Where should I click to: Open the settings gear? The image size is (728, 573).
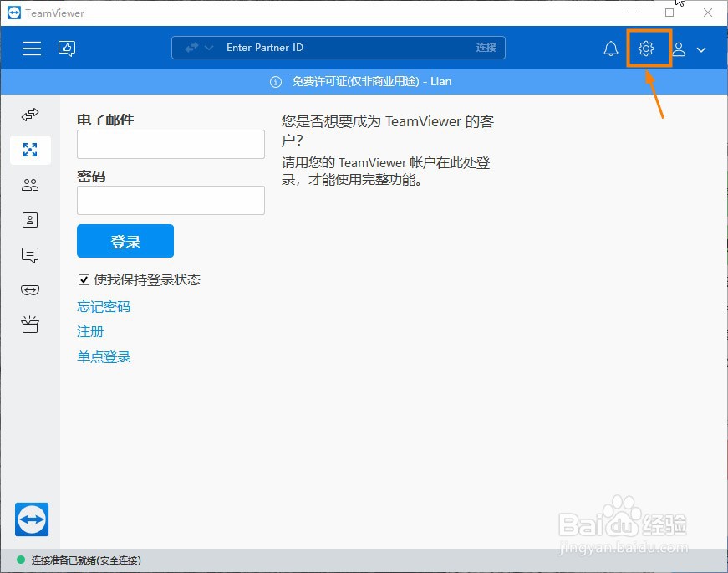[646, 49]
